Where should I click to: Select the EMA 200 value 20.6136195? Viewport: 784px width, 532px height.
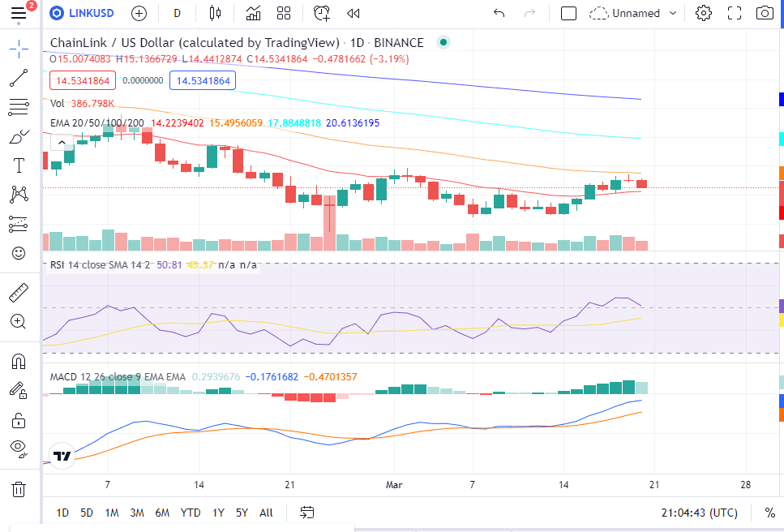coord(353,123)
